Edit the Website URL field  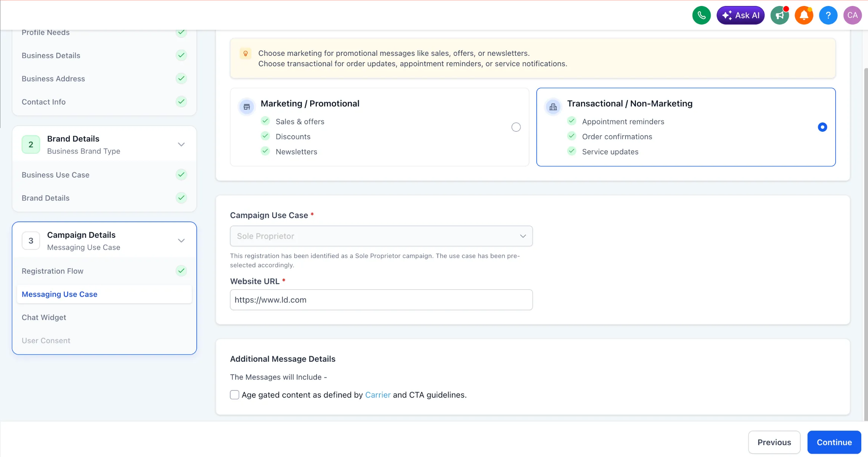click(x=381, y=300)
